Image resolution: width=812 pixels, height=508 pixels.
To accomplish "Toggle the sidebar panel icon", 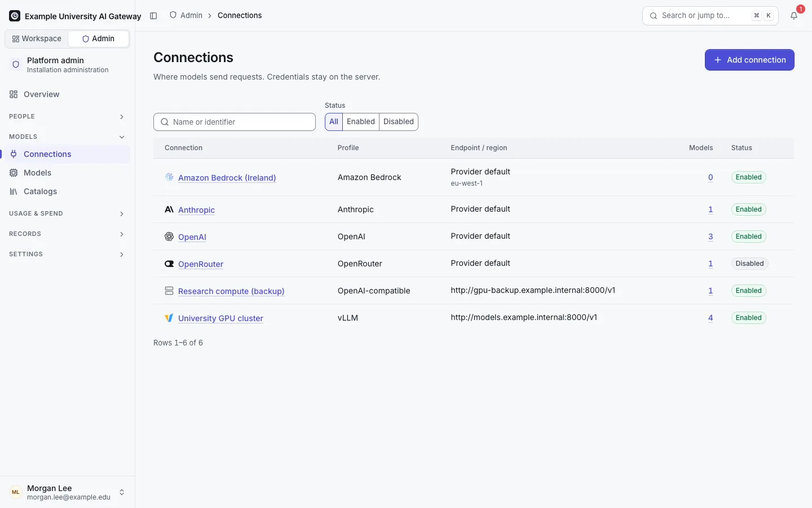I will click(x=153, y=16).
